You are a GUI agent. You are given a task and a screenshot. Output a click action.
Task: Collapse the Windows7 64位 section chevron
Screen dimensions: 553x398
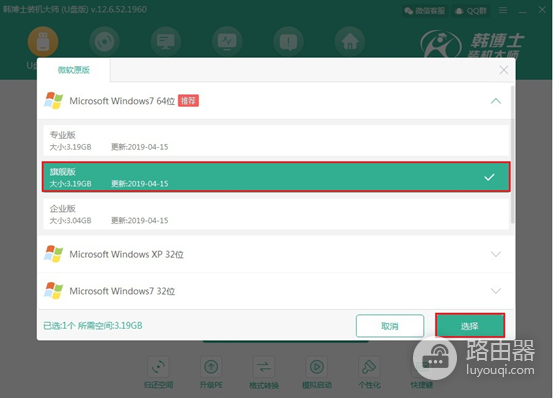coord(496,101)
